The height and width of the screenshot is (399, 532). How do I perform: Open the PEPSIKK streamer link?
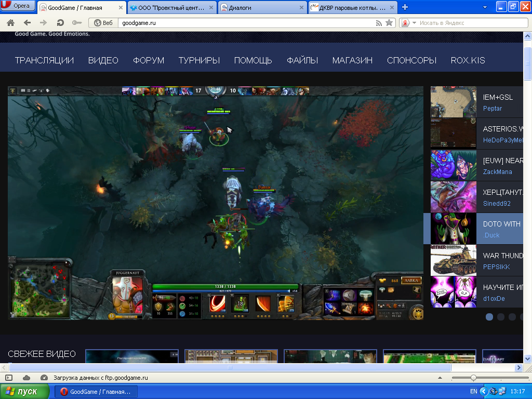496,267
